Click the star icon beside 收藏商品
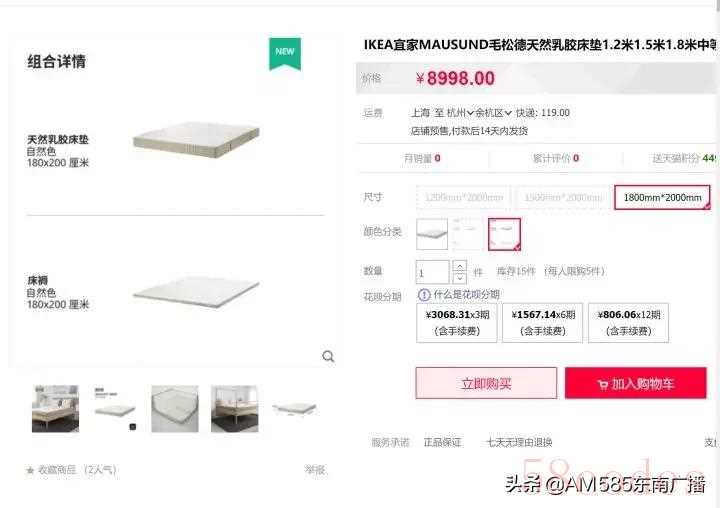The image size is (720, 508). tap(30, 470)
